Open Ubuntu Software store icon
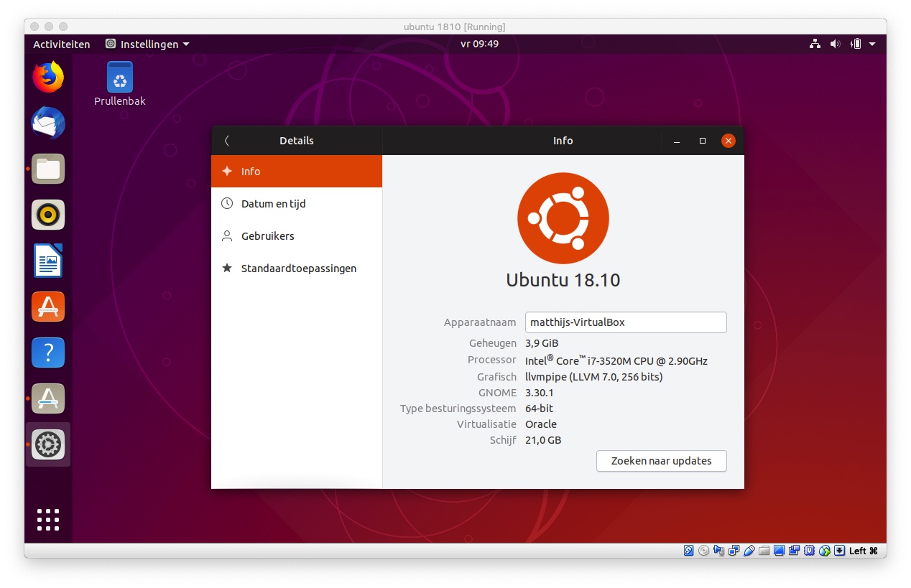 point(48,307)
